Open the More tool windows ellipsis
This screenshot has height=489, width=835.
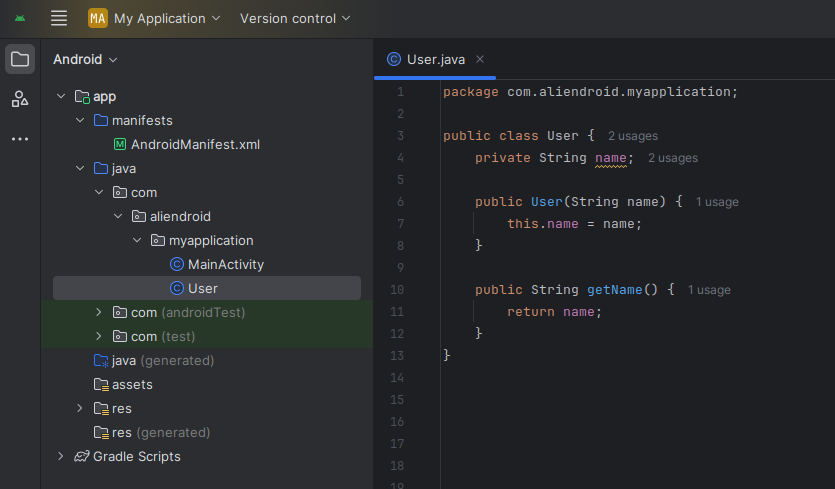[20, 139]
